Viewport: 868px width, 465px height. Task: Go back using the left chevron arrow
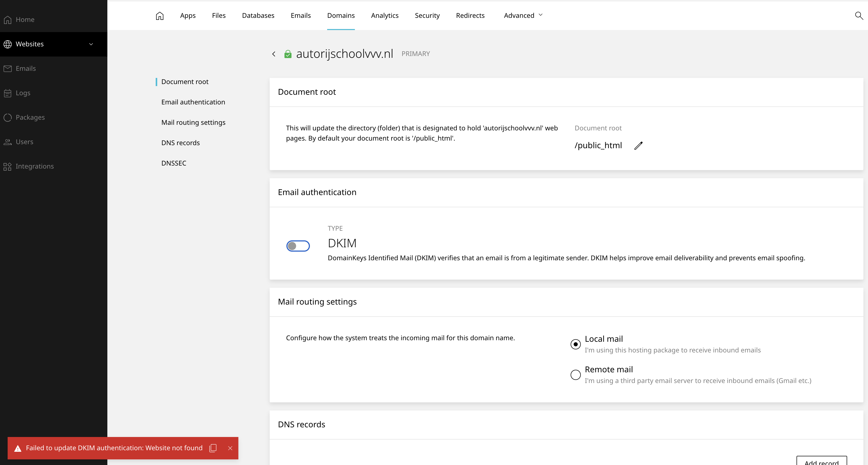pos(274,54)
